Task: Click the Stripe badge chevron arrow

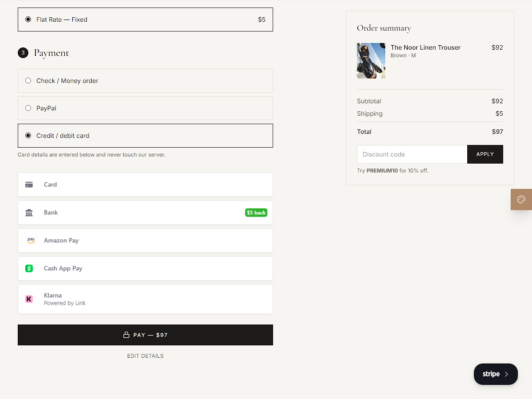Action: point(506,374)
